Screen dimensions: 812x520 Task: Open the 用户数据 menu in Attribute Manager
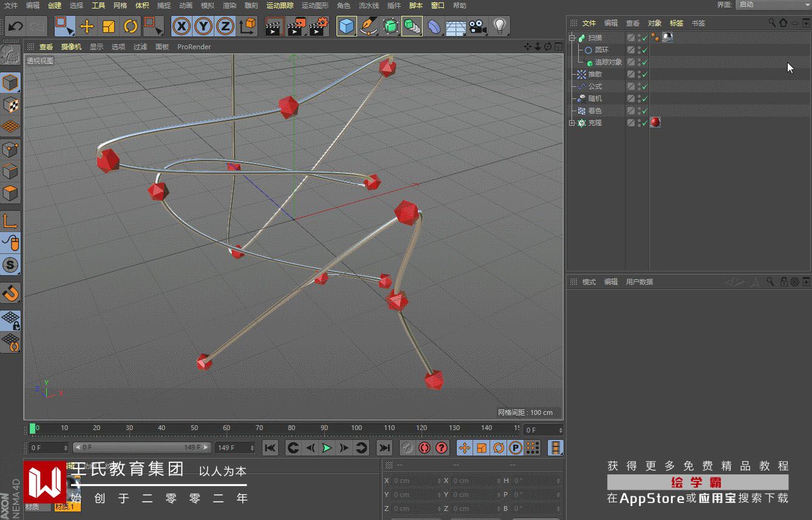pos(640,282)
